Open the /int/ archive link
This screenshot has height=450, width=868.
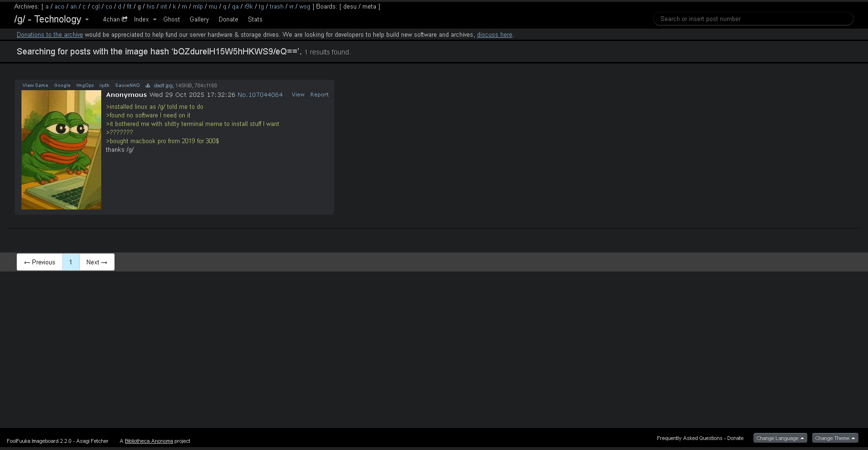click(x=163, y=7)
